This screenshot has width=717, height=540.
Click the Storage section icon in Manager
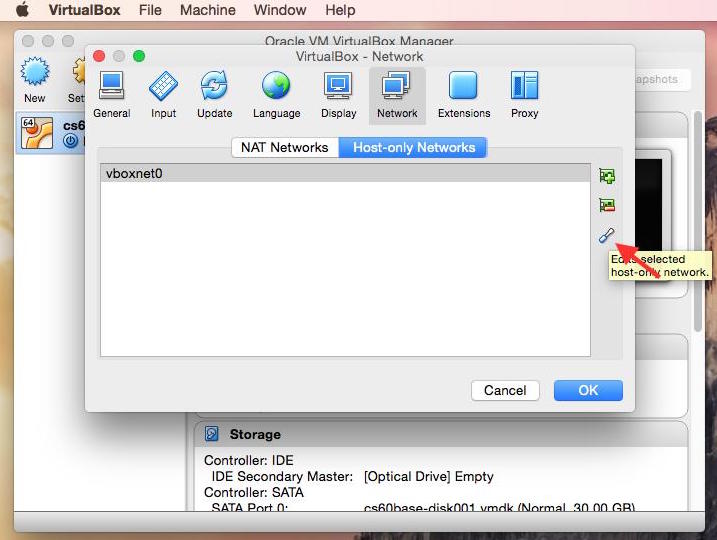coord(212,433)
